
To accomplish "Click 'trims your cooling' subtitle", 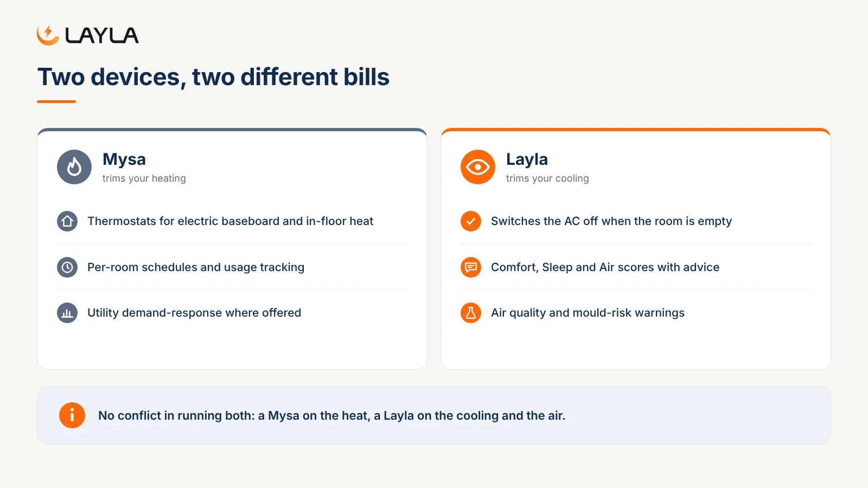I will point(547,178).
